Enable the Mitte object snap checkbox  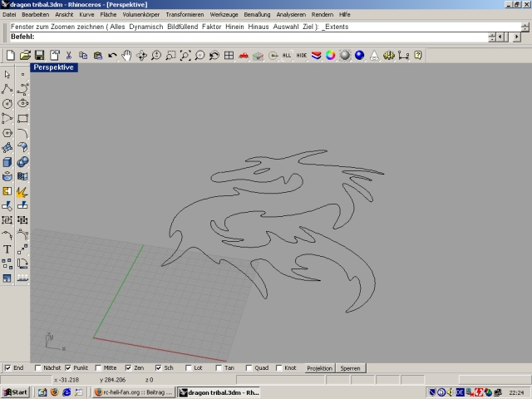pos(98,367)
